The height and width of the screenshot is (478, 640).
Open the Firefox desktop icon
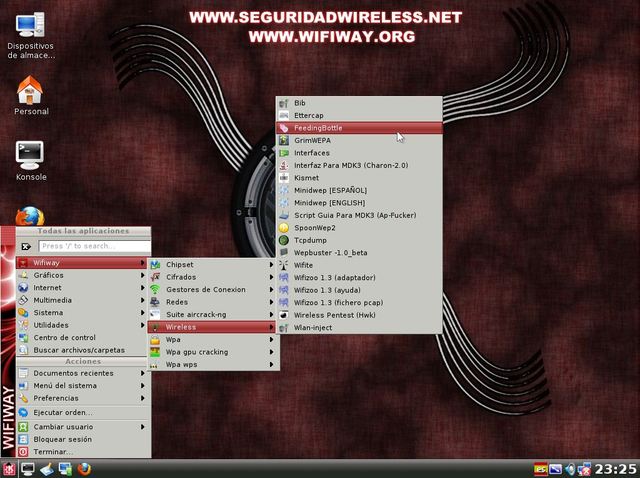pos(30,216)
